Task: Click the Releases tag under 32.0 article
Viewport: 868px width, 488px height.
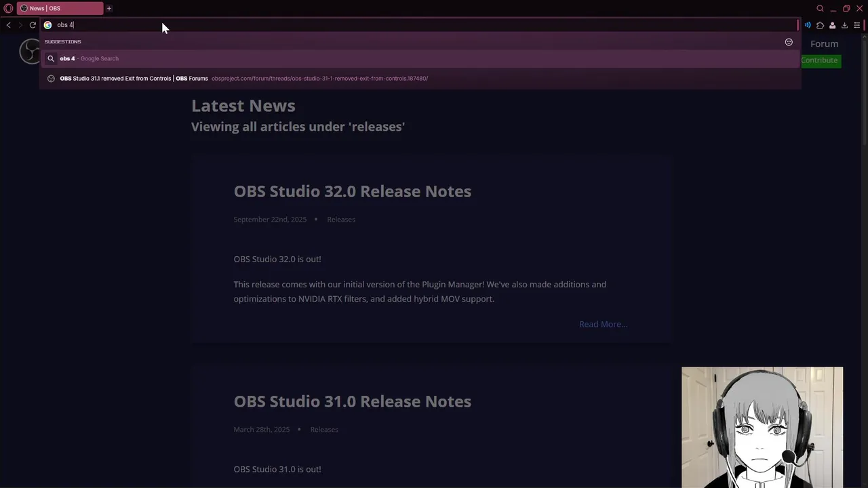Action: (x=341, y=220)
